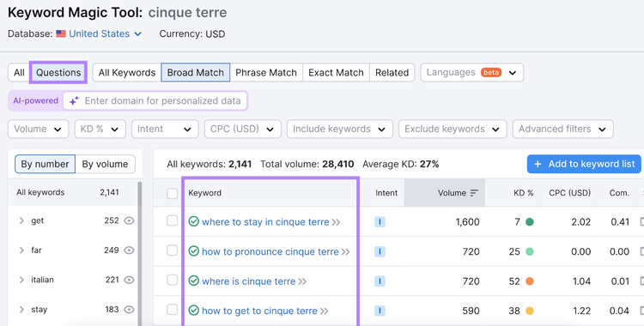Open the CPC (USD) filter dropdown
Viewport: 644px width, 326px height.
point(243,129)
